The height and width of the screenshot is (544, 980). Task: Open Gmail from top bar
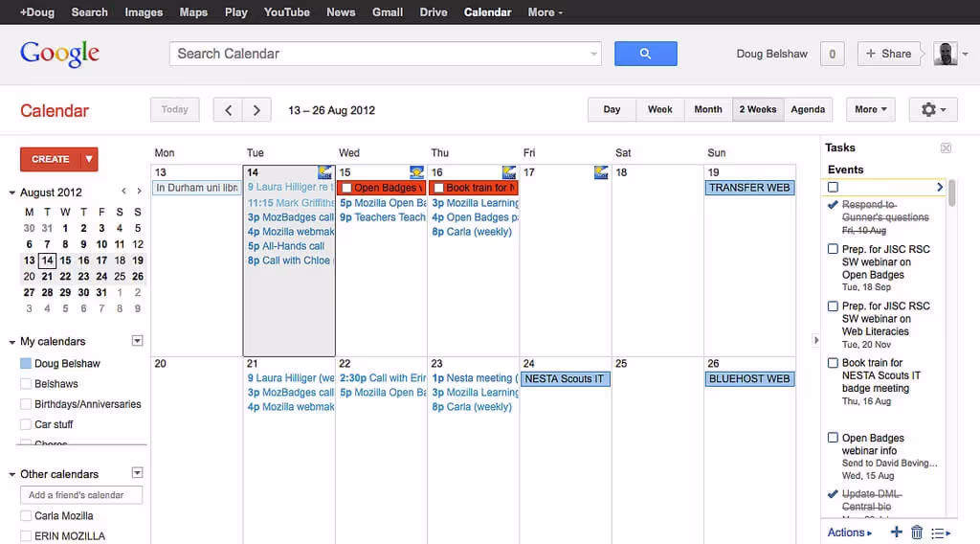(388, 11)
